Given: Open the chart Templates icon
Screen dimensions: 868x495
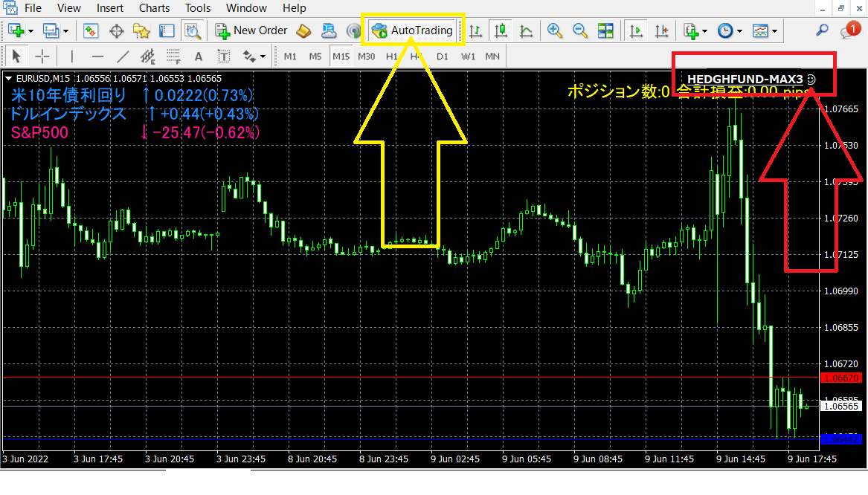Looking at the screenshot, I should pos(760,31).
